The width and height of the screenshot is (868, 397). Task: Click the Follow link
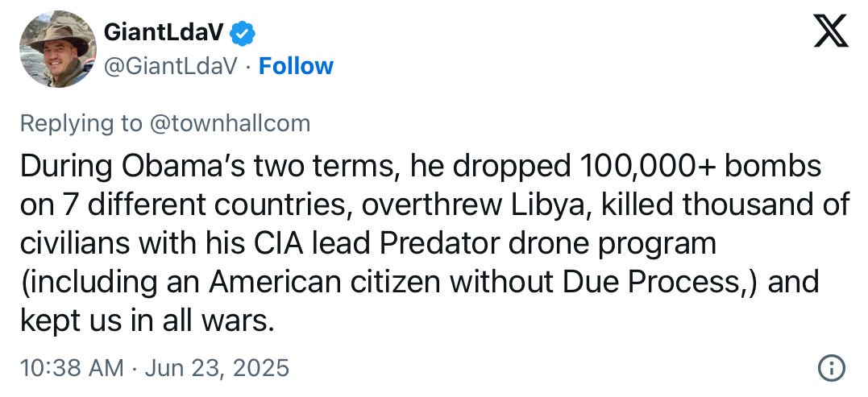click(x=296, y=65)
